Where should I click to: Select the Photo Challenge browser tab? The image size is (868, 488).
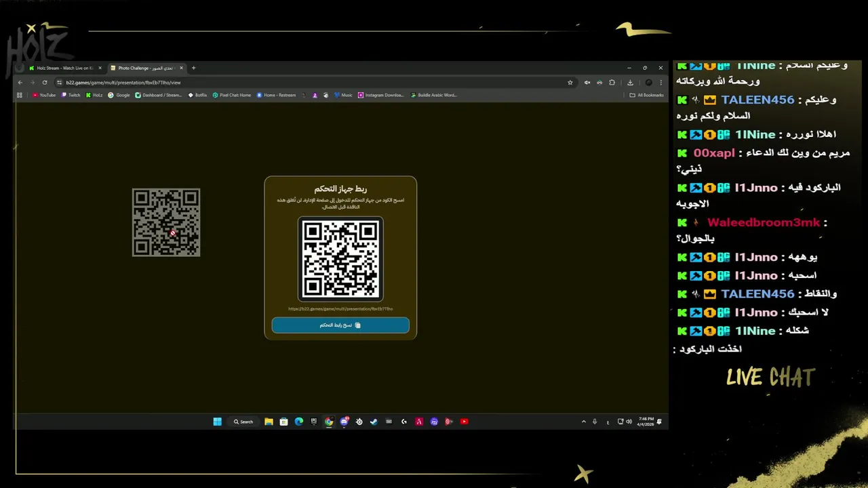146,68
